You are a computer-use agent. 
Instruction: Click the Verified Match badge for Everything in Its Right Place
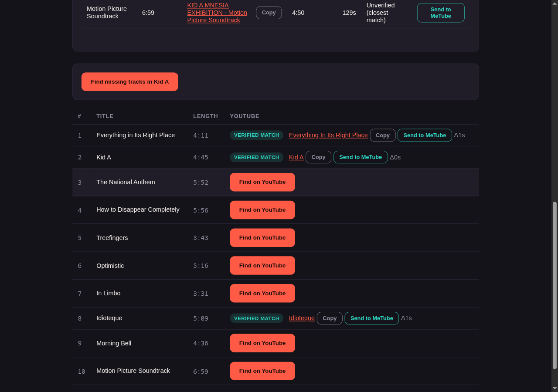pyautogui.click(x=256, y=135)
